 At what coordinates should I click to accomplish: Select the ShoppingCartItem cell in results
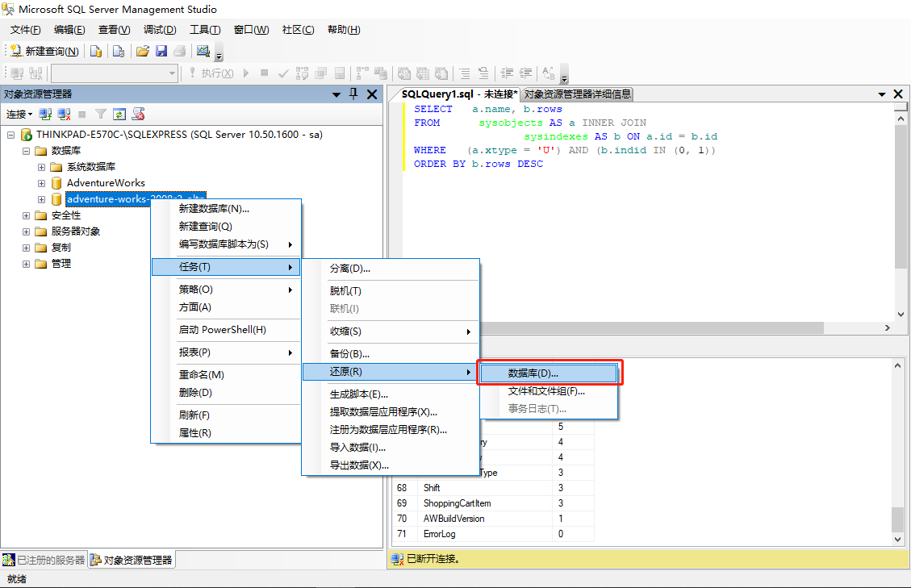coord(485,503)
